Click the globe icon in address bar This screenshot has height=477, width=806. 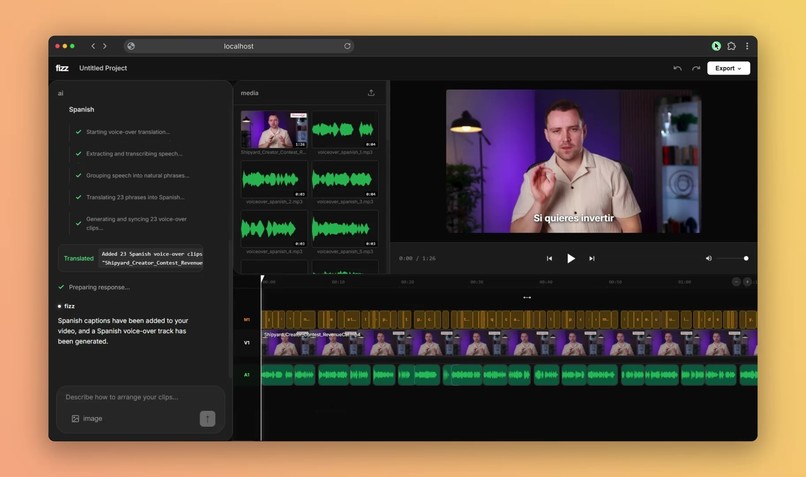131,46
